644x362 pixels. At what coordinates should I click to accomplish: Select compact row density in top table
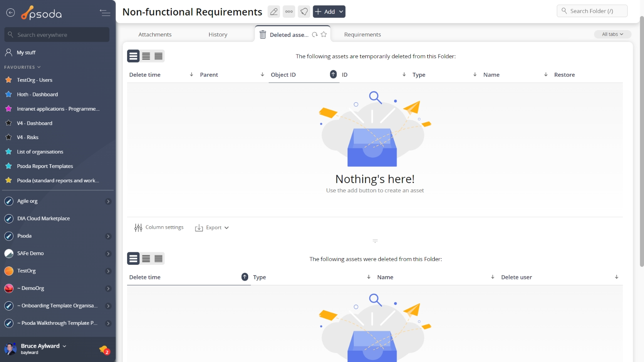point(158,56)
